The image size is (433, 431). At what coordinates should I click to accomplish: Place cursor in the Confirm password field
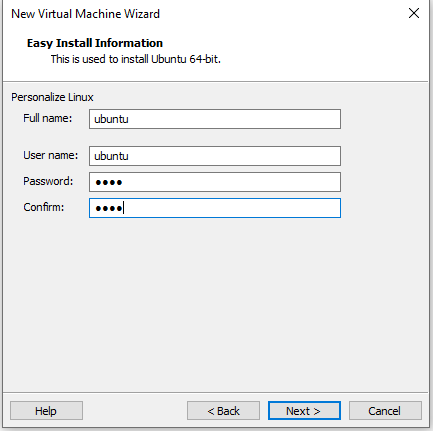pos(215,208)
